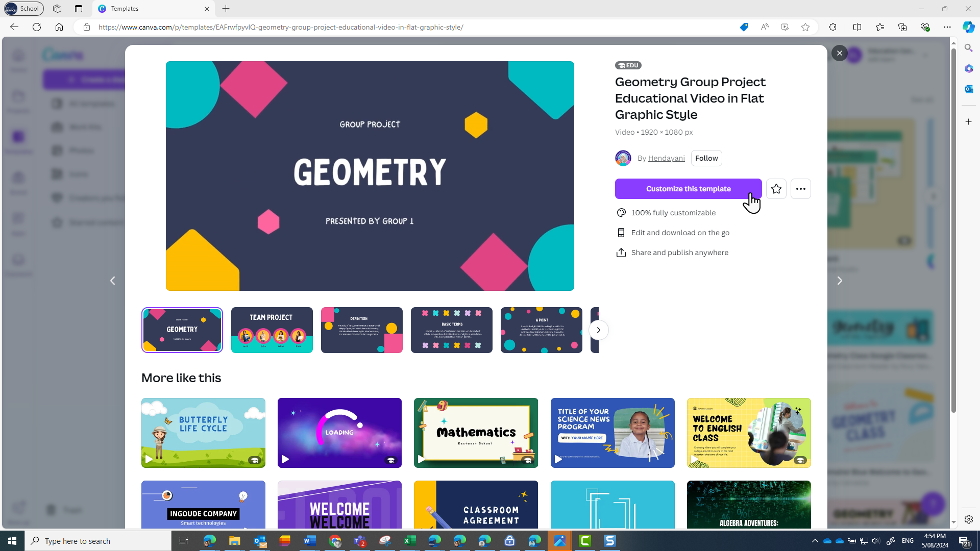Click the address bar URL
This screenshot has width=980, height=551.
281,27
